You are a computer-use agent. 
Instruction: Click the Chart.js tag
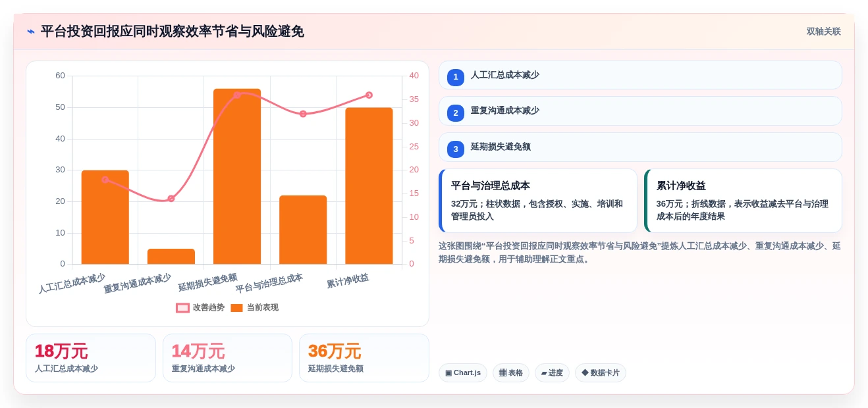point(463,373)
